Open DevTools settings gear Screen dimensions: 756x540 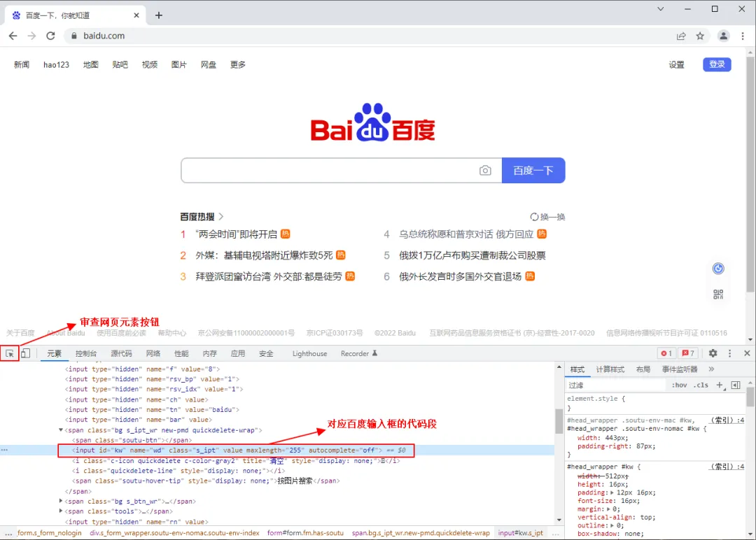click(x=713, y=353)
